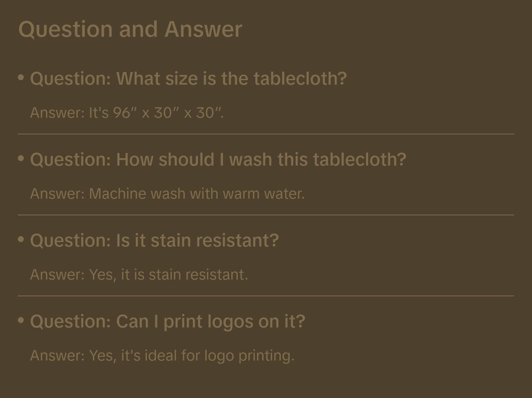
Task: Click "Machine wash with warm water" text
Action: pyautogui.click(x=197, y=194)
